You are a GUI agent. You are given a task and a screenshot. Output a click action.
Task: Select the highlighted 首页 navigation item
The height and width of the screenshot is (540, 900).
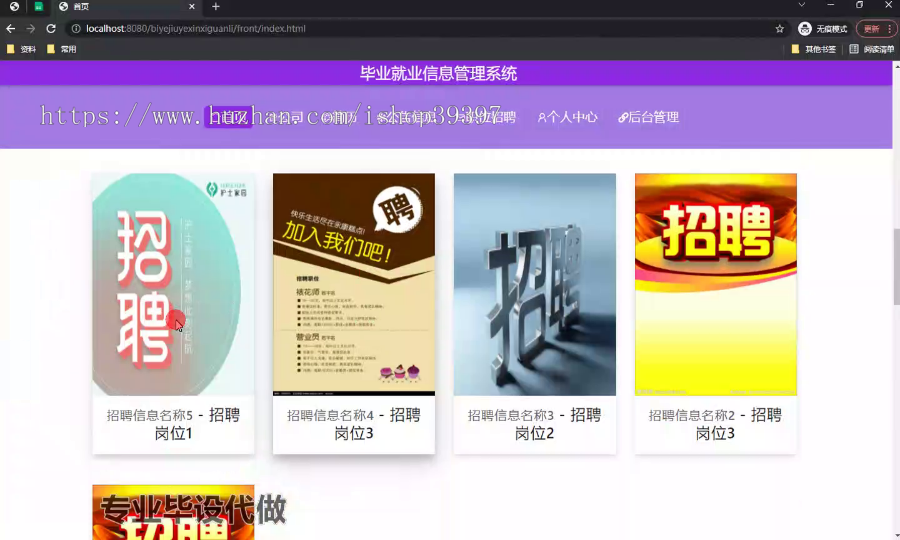point(228,117)
